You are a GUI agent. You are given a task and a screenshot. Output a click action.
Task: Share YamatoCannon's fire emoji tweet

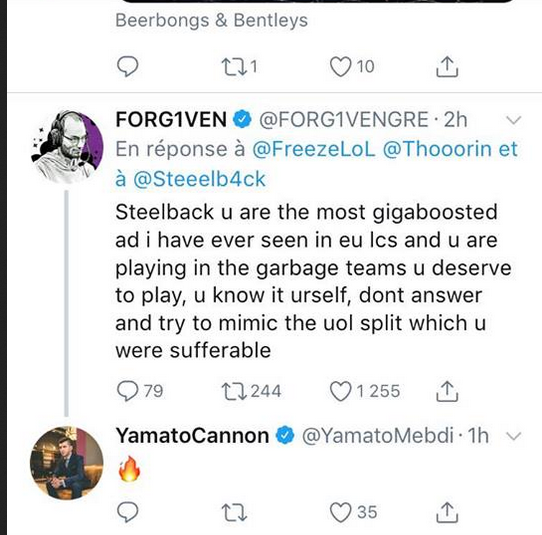[x=447, y=512]
